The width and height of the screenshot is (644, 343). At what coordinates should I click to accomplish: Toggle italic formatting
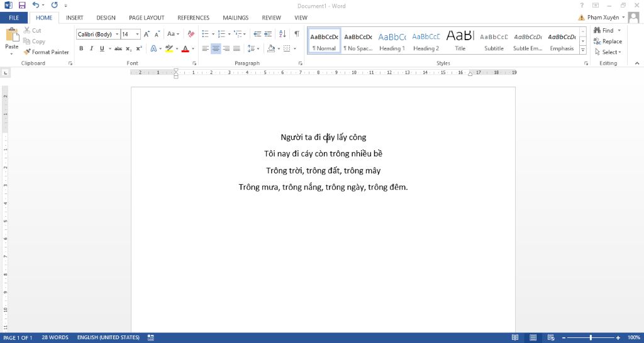coord(91,48)
